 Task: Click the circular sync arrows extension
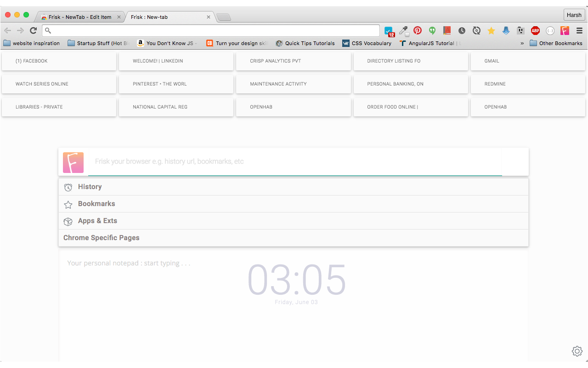coord(476,30)
